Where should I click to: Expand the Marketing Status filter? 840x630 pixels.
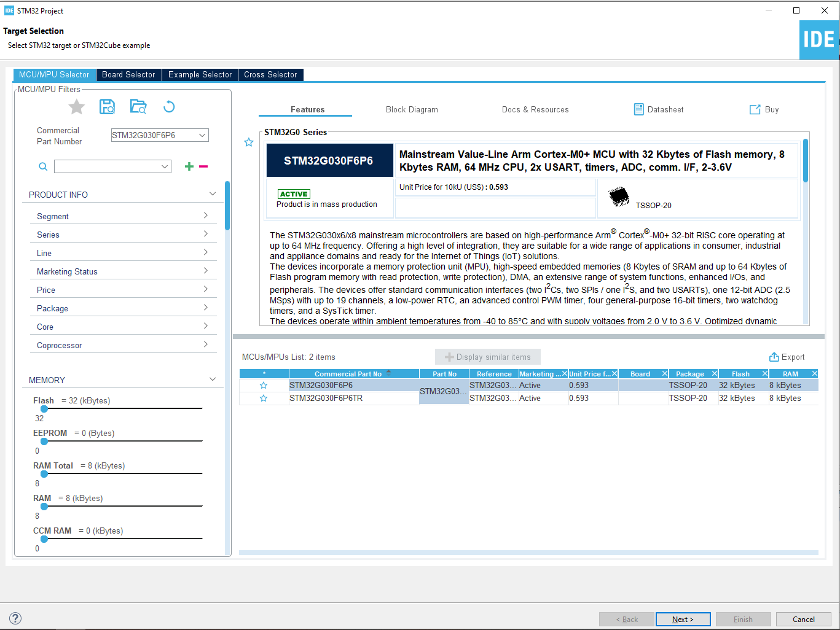point(205,271)
